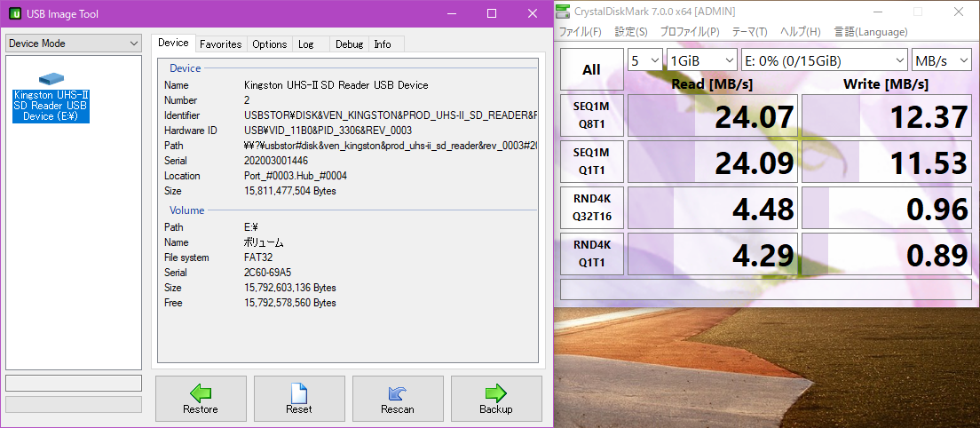Click the empty status field below CrystalDiskMark results

click(x=766, y=289)
